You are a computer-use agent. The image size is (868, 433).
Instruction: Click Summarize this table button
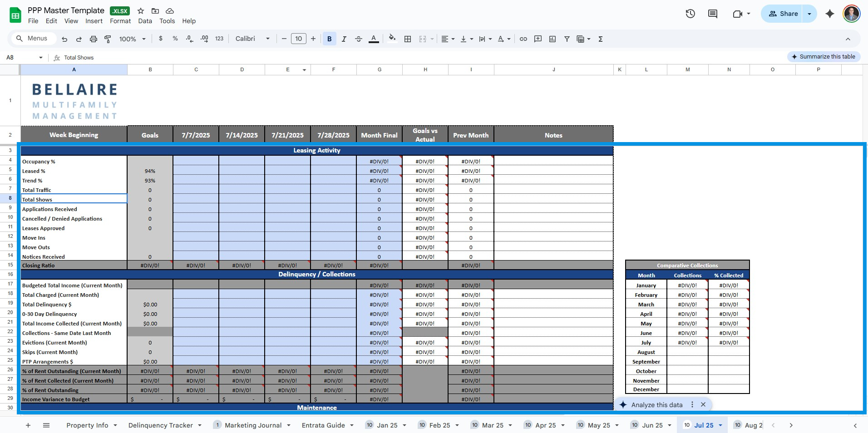click(x=823, y=57)
